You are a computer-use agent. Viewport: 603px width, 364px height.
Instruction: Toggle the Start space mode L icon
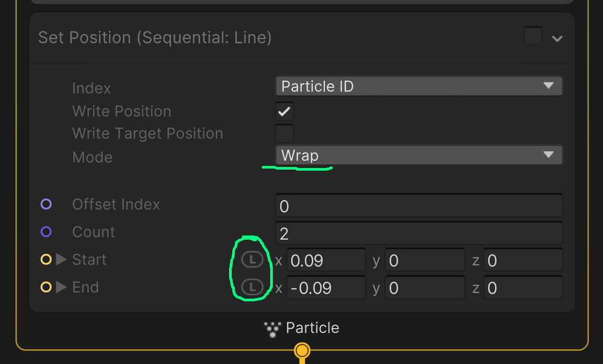pyautogui.click(x=251, y=259)
